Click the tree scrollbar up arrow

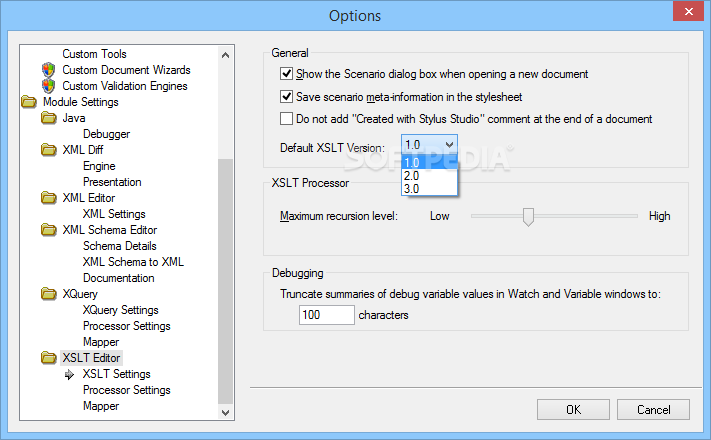click(x=225, y=55)
